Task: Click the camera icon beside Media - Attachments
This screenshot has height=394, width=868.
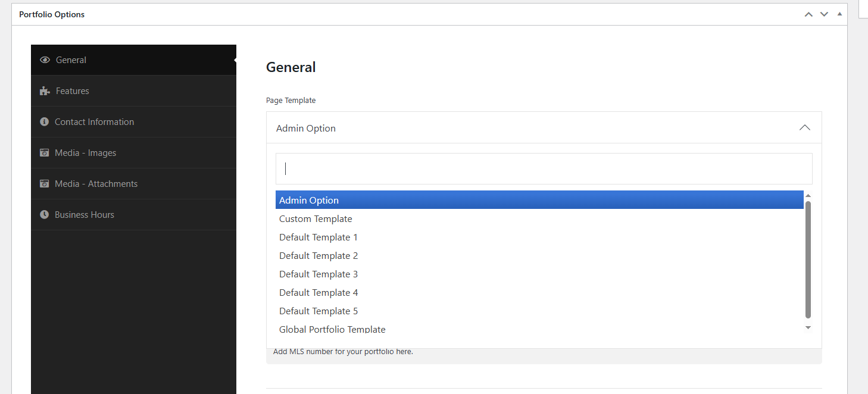Action: click(x=44, y=184)
